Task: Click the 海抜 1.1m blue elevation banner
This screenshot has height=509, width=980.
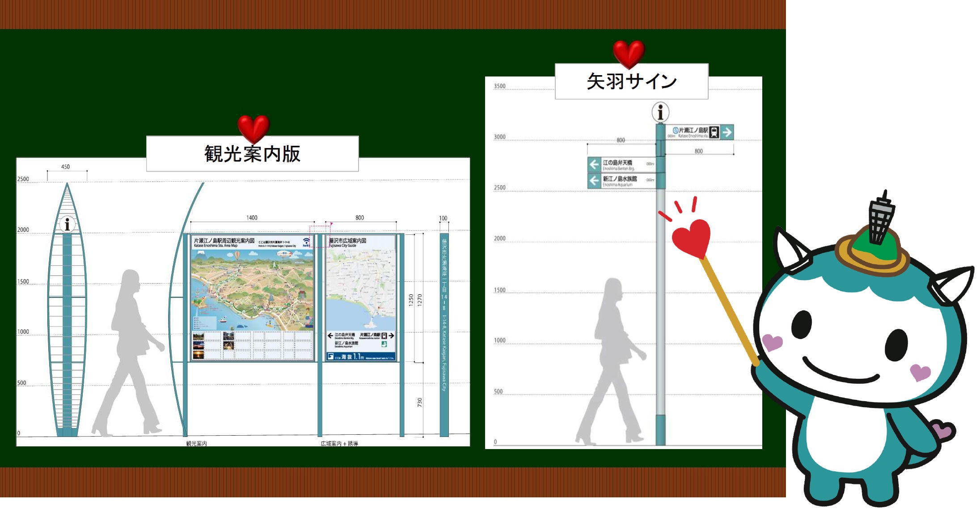Action: (360, 356)
